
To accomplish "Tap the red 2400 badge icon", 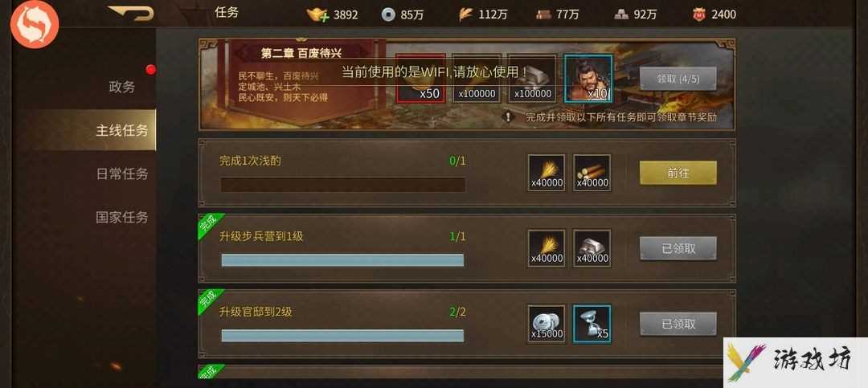I will click(x=699, y=14).
